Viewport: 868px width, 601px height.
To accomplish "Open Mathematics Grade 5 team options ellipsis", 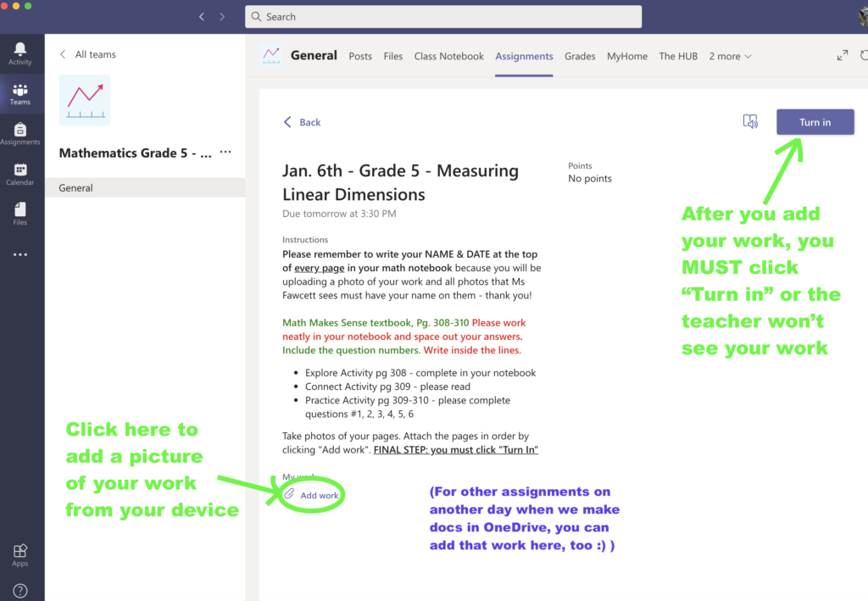I will (x=225, y=153).
